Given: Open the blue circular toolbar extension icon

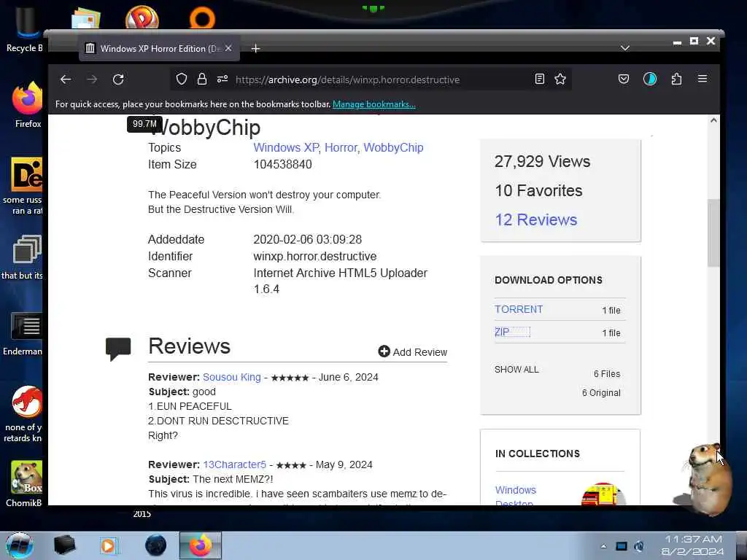Looking at the screenshot, I should [650, 79].
